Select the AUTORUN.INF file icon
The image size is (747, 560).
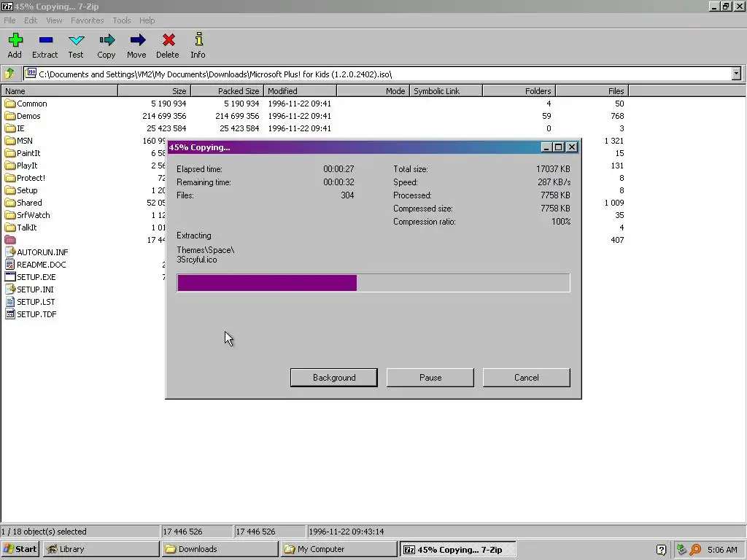pyautogui.click(x=10, y=252)
